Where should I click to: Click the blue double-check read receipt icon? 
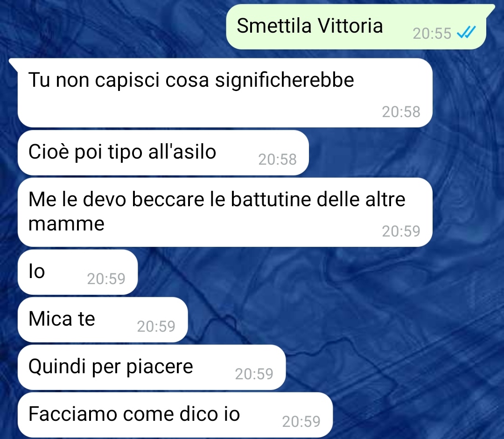[466, 33]
